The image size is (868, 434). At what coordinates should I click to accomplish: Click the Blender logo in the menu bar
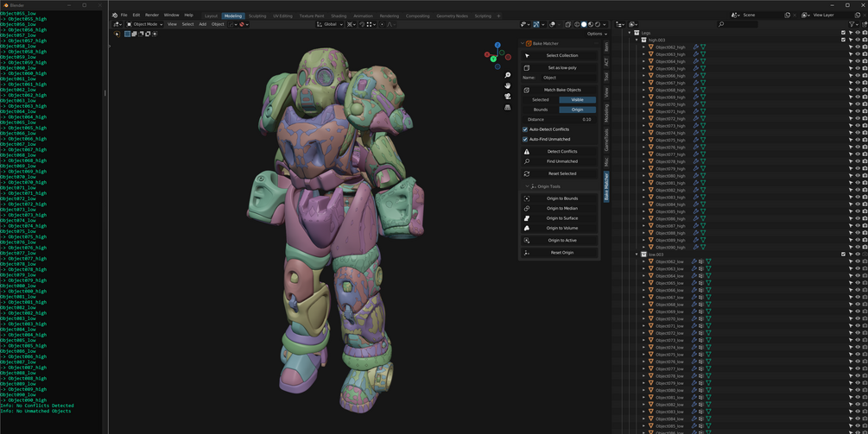click(x=115, y=15)
